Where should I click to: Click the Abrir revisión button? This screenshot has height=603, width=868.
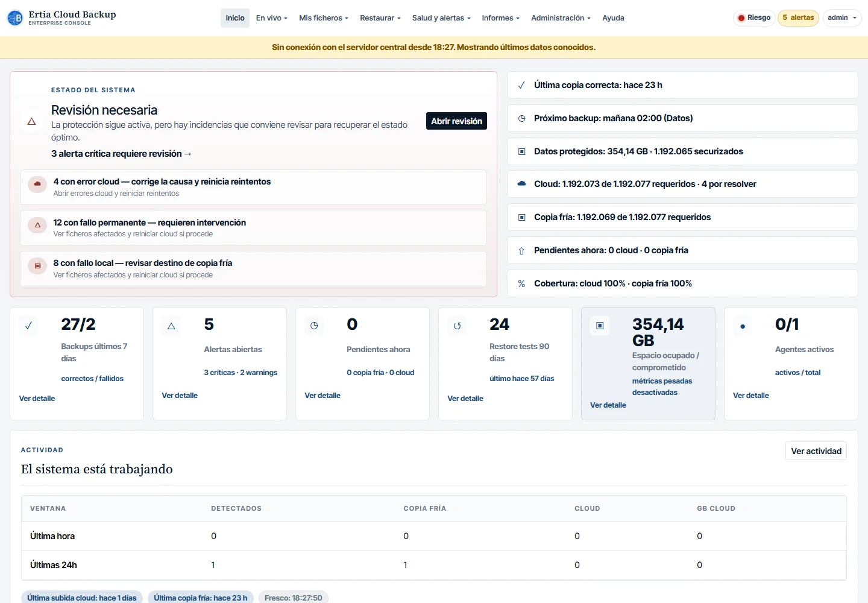coord(456,121)
